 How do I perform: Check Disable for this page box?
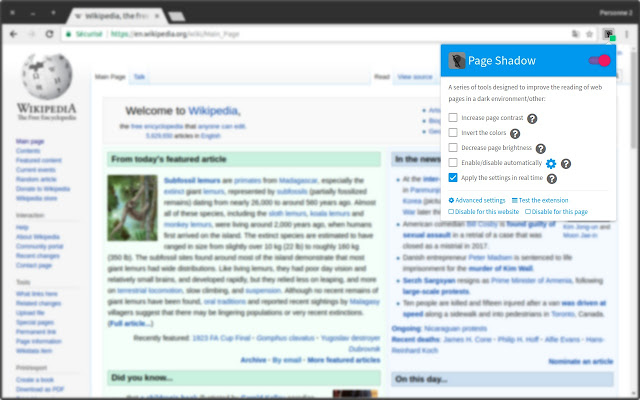528,212
